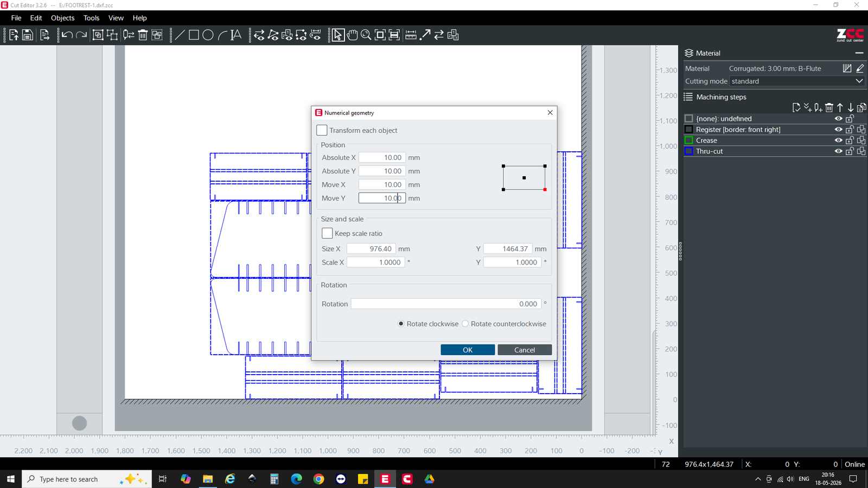
Task: Unlock the Crease layer lock icon
Action: click(850, 140)
